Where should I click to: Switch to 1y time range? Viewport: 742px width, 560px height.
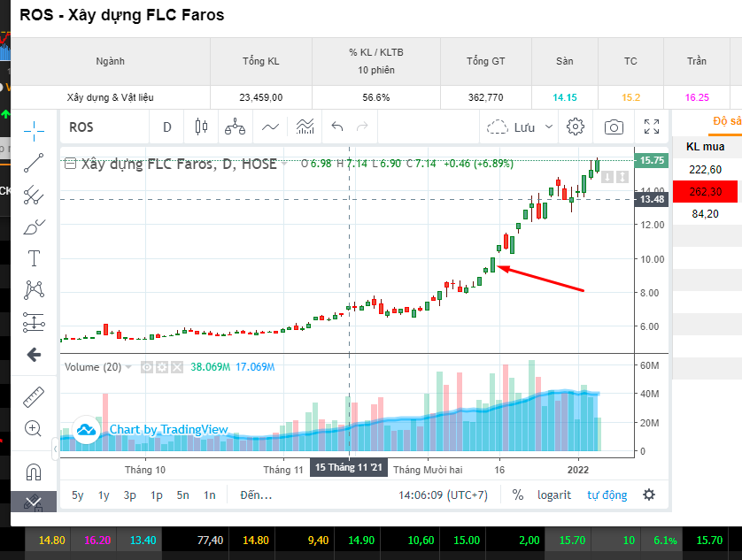[104, 495]
